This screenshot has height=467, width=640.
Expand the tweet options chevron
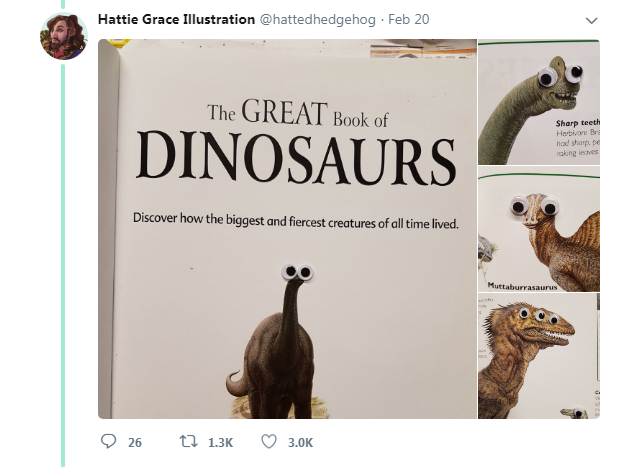click(x=591, y=20)
